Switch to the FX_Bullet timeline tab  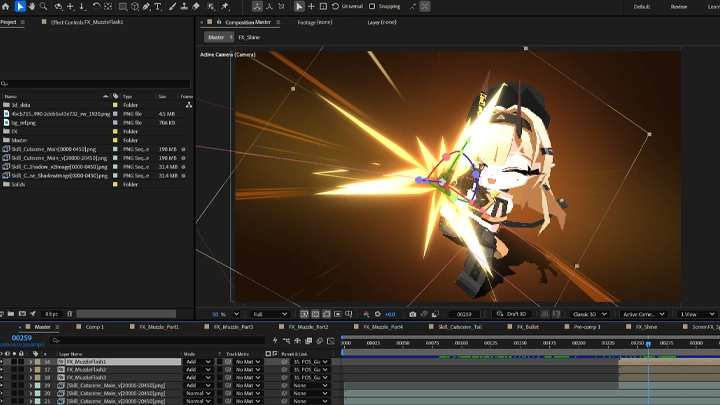click(528, 327)
